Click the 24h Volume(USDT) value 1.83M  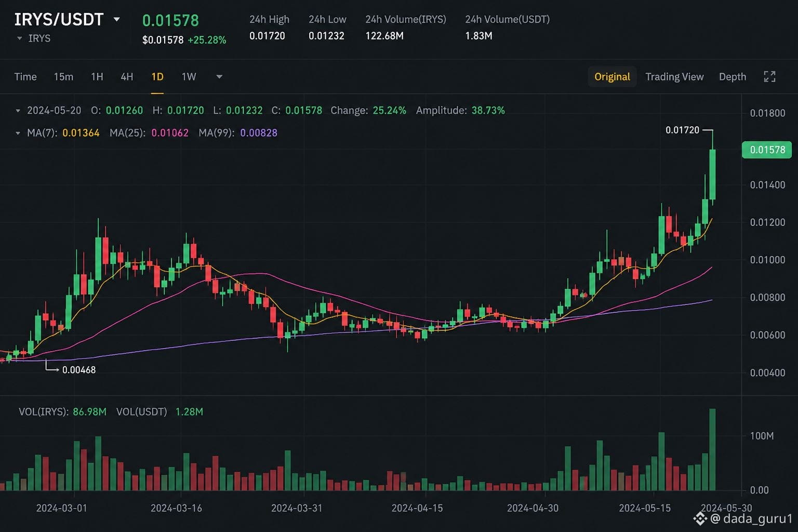click(478, 36)
